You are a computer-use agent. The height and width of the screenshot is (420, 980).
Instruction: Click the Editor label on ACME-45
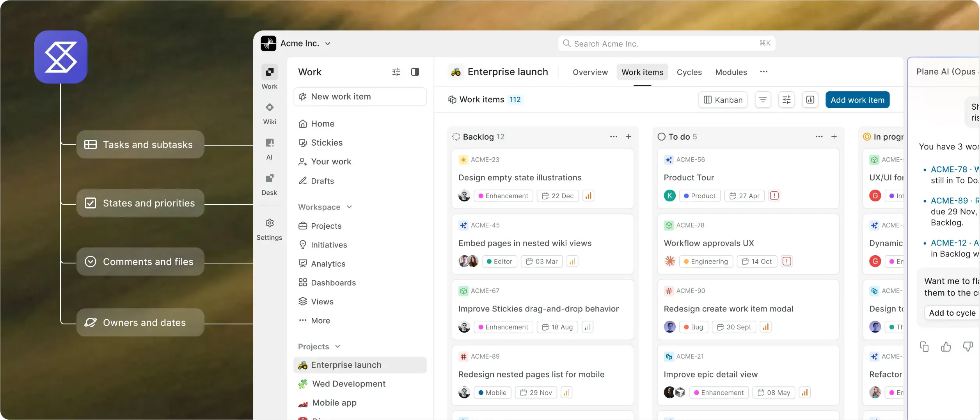click(x=499, y=262)
